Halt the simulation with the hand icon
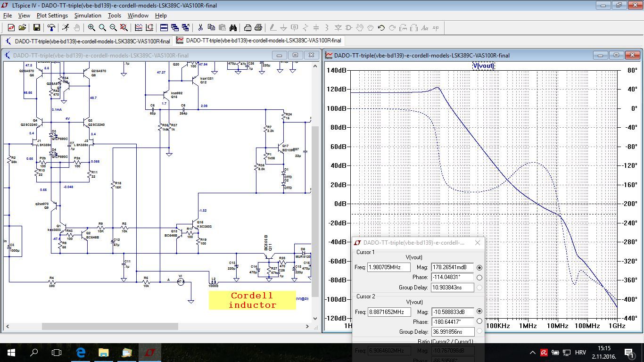 point(76,28)
